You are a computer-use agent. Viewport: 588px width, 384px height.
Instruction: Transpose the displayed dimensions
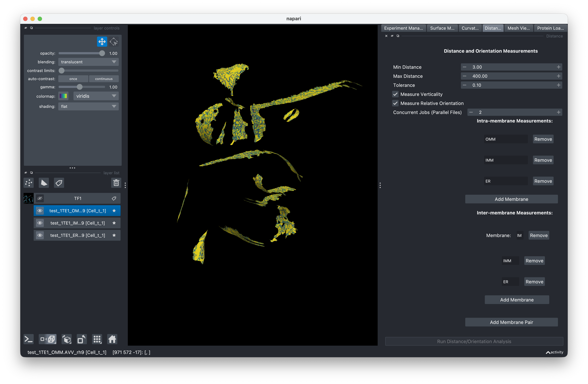[x=82, y=339]
